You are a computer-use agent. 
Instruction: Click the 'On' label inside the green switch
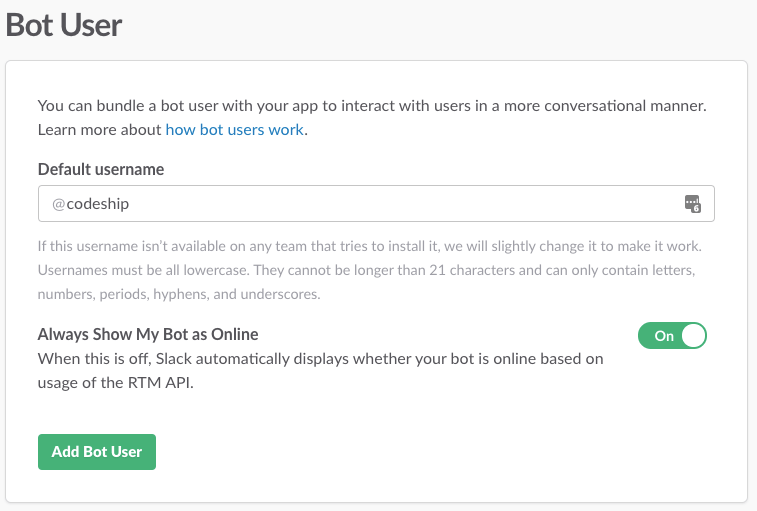pos(664,336)
